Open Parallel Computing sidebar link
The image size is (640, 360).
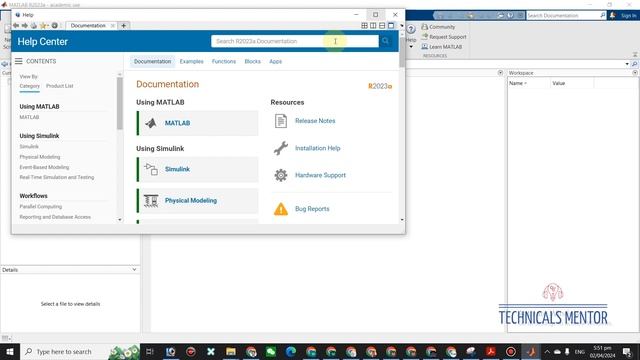click(x=41, y=207)
